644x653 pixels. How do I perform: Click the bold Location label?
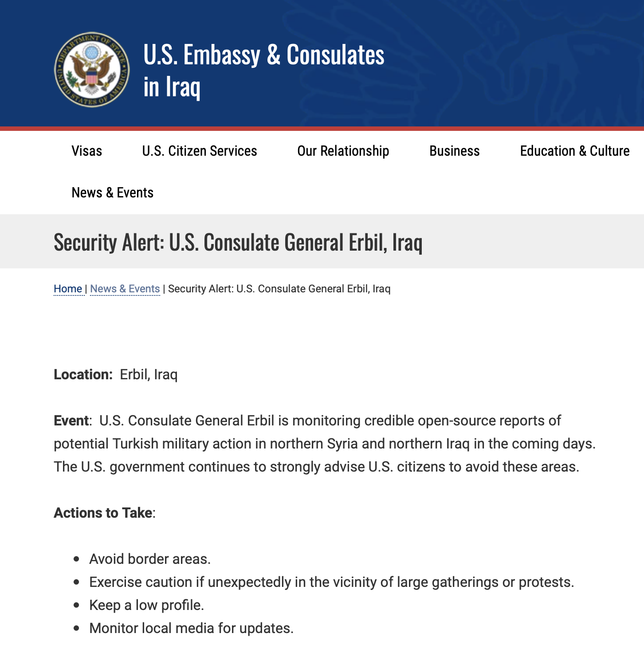coord(83,374)
